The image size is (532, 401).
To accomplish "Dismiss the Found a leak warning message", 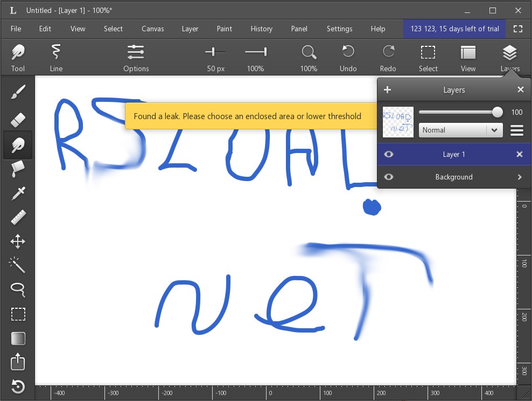I will click(251, 116).
